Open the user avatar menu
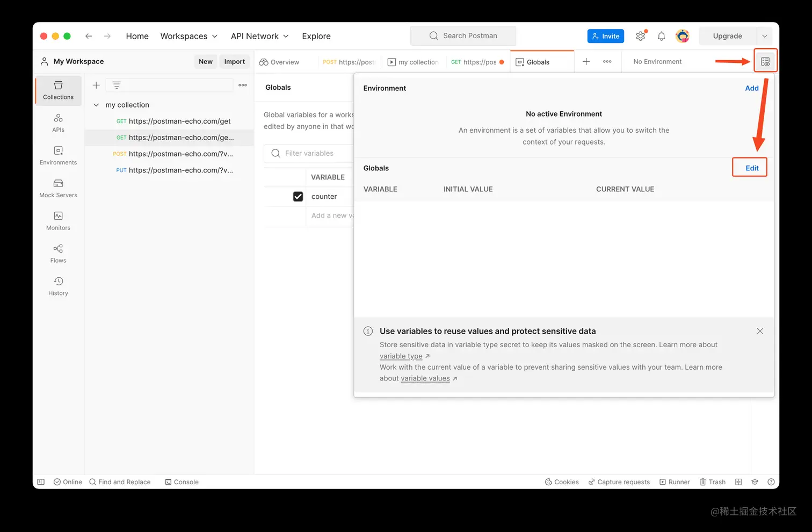This screenshot has height=532, width=812. pos(683,36)
